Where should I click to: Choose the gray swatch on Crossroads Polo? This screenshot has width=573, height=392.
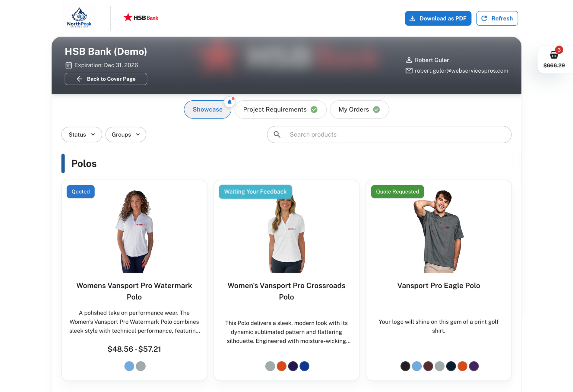tap(270, 366)
